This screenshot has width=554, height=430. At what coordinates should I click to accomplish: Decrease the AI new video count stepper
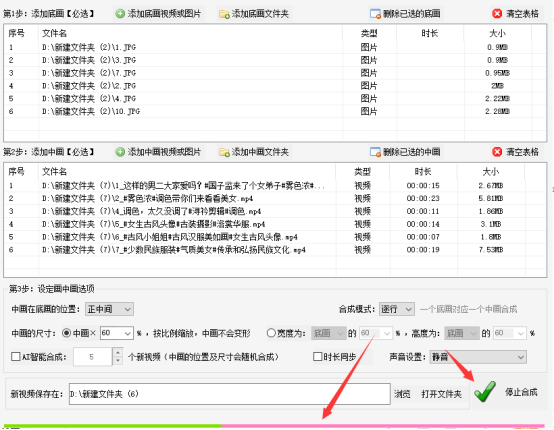pos(118,361)
